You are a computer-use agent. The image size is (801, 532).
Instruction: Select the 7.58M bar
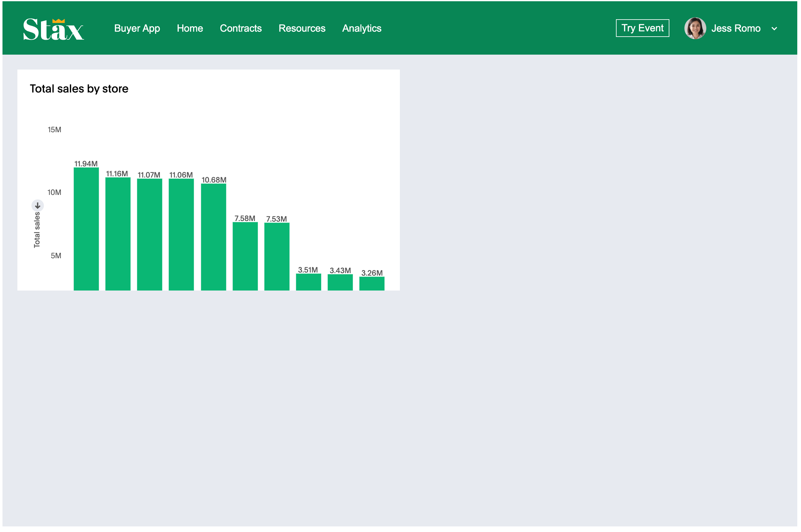(x=245, y=256)
